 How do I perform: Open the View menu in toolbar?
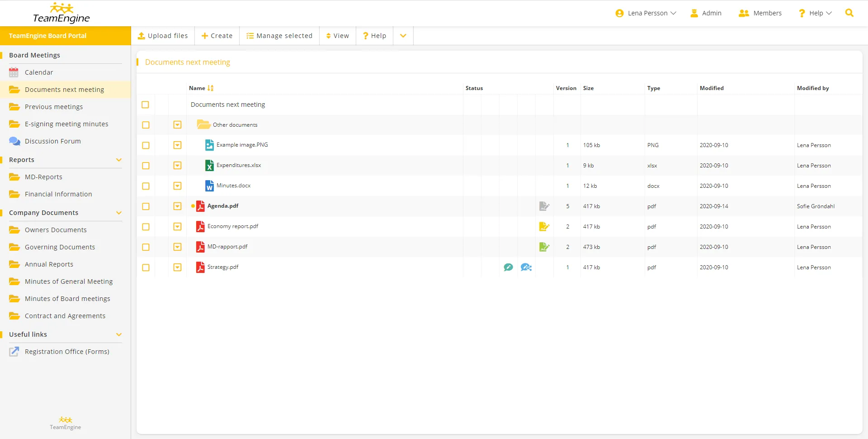(338, 36)
